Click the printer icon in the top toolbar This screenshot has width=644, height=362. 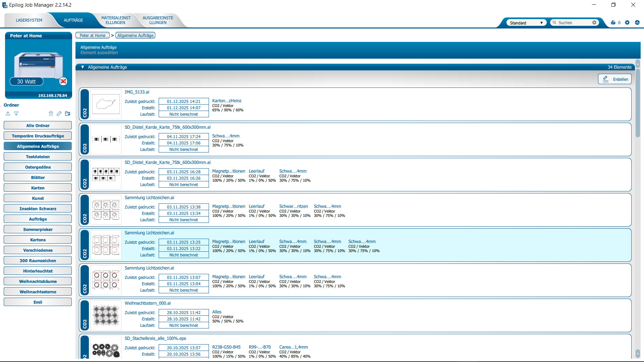pyautogui.click(x=613, y=22)
